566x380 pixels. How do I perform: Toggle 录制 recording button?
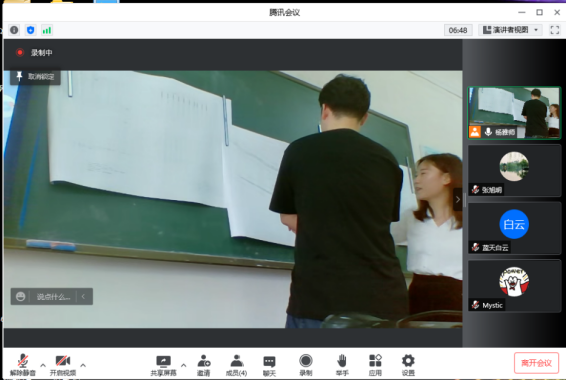click(x=306, y=365)
